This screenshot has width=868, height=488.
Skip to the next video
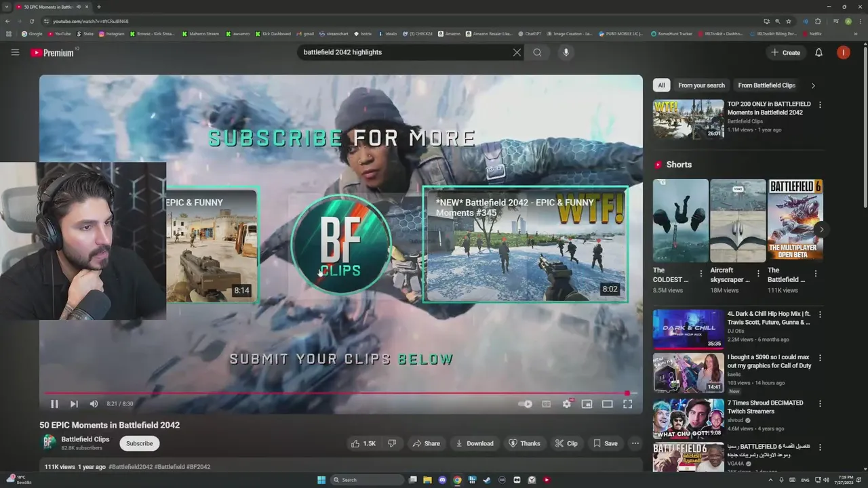pyautogui.click(x=74, y=404)
